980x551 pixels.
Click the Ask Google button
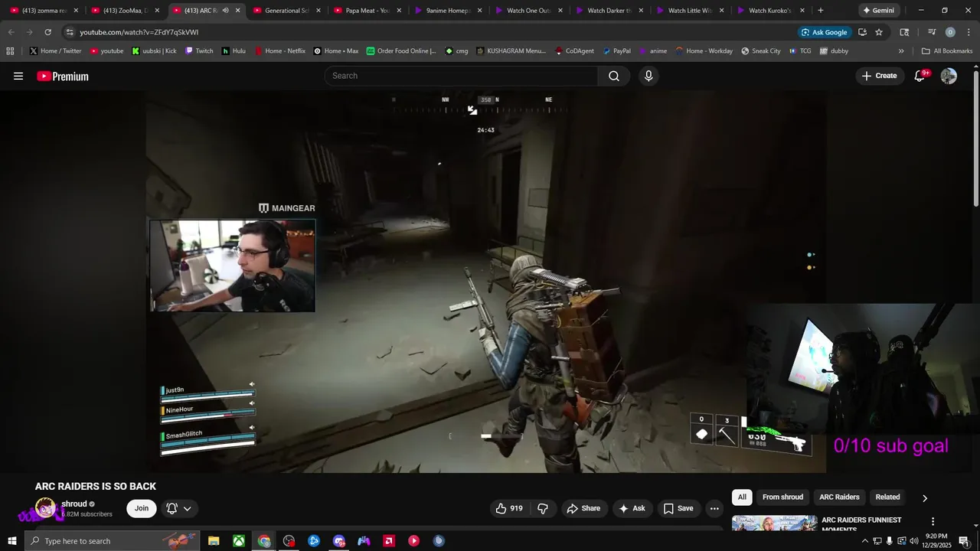825,32
